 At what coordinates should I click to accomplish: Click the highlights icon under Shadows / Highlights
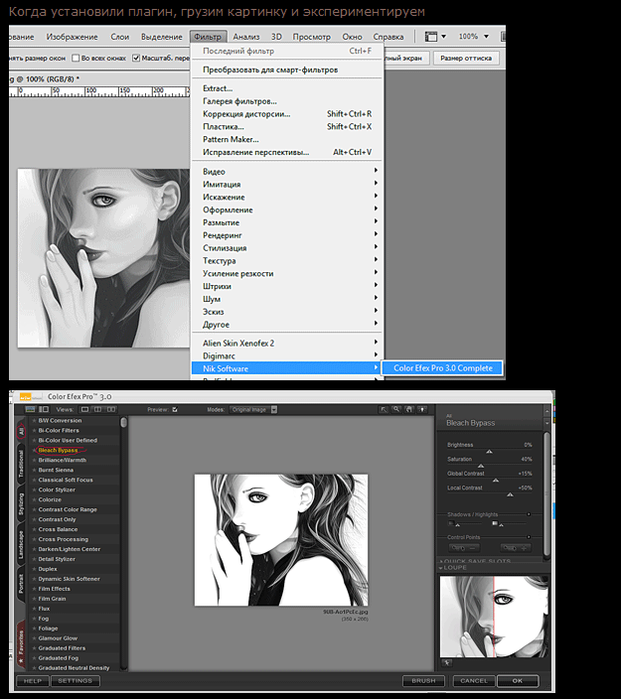495,523
